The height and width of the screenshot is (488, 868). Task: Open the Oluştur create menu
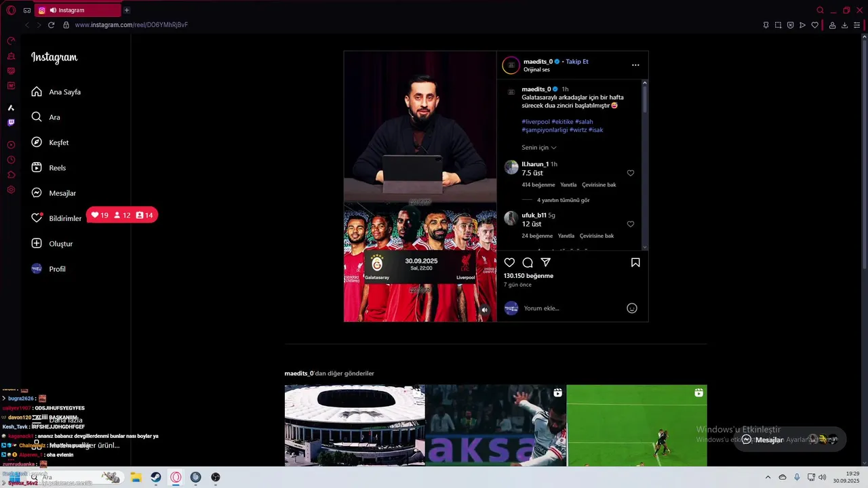pos(52,243)
